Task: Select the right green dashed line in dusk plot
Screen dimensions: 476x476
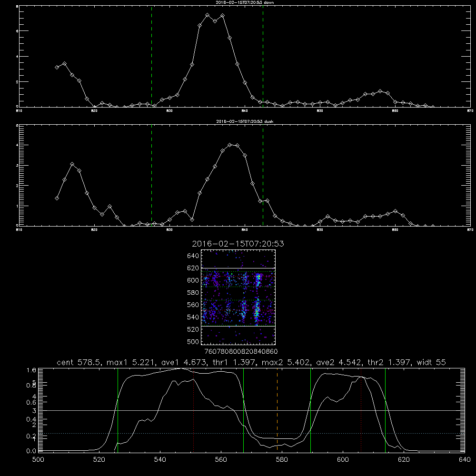Action: pyautogui.click(x=263, y=176)
